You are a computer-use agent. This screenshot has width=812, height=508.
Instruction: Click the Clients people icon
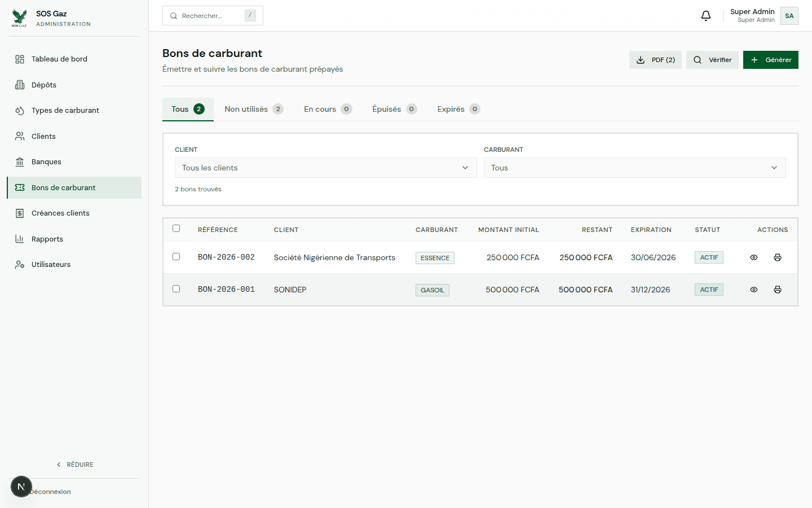coord(20,136)
